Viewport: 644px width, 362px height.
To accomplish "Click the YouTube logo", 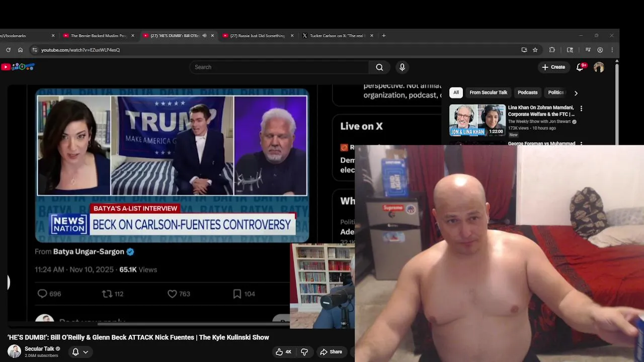I will point(18,67).
